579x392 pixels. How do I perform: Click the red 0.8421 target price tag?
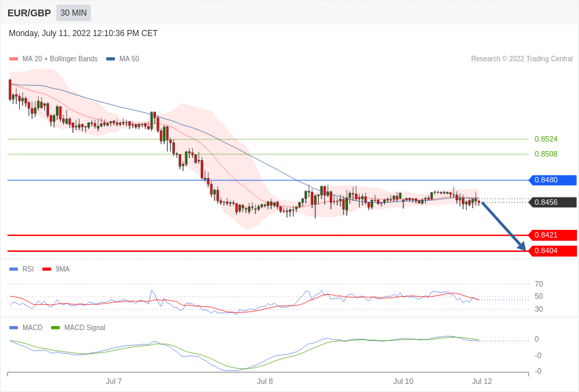pos(552,235)
